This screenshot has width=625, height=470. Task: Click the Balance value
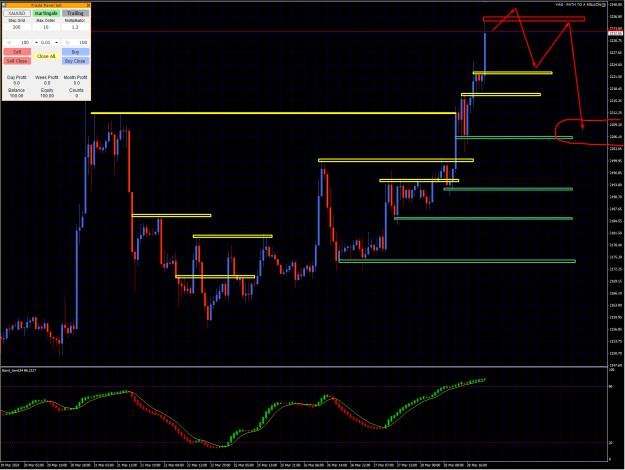[16, 96]
